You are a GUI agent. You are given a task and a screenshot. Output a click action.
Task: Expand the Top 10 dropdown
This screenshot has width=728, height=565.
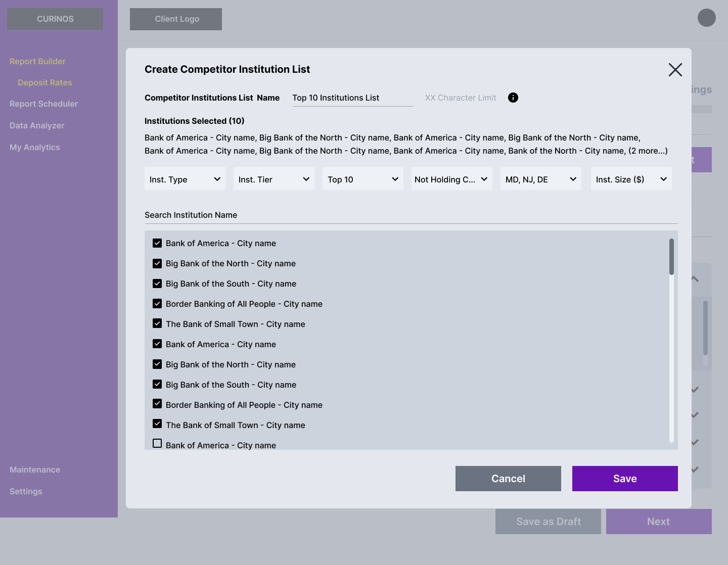click(x=363, y=179)
